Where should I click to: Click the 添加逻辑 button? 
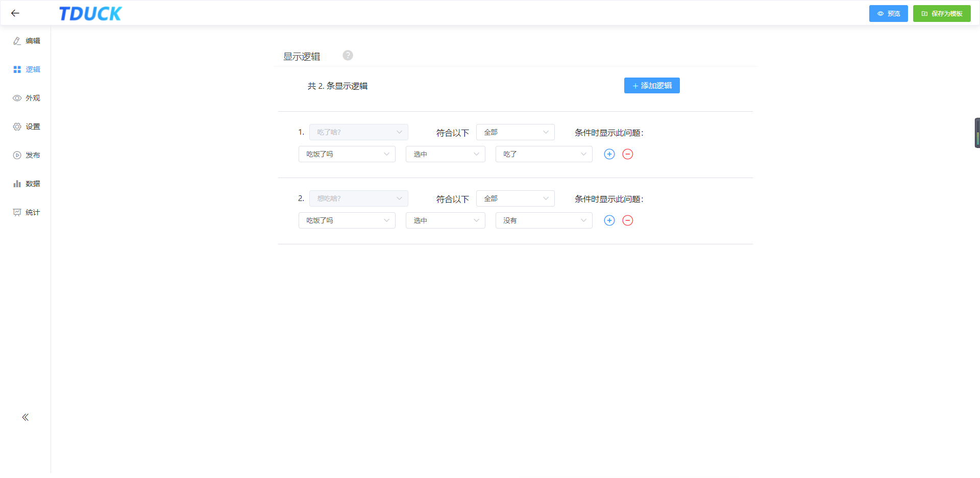tap(652, 86)
